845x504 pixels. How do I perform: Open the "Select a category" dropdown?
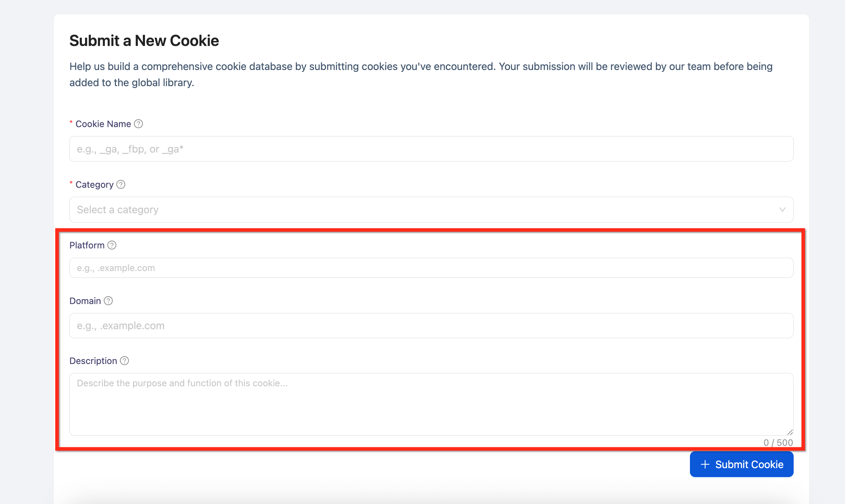[431, 210]
